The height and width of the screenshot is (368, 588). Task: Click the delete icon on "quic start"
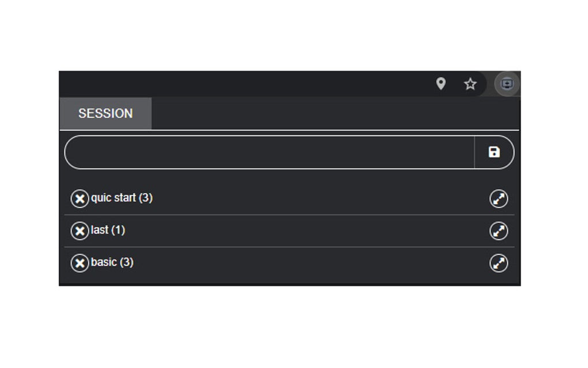81,198
